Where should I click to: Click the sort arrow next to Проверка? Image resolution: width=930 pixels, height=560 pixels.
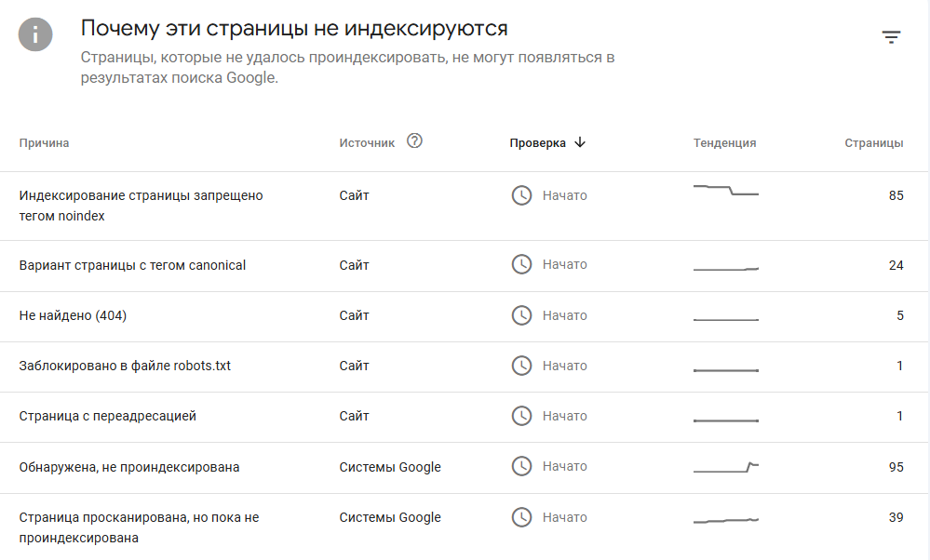point(580,142)
